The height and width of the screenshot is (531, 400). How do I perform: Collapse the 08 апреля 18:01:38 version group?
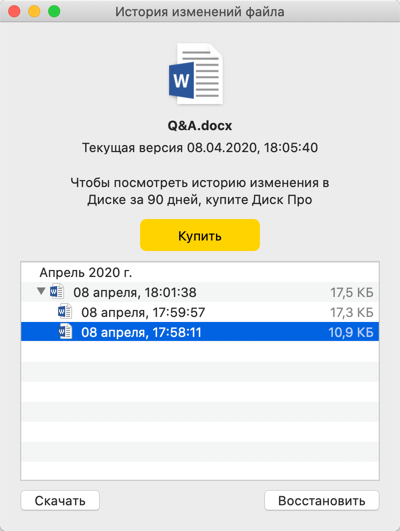point(41,291)
